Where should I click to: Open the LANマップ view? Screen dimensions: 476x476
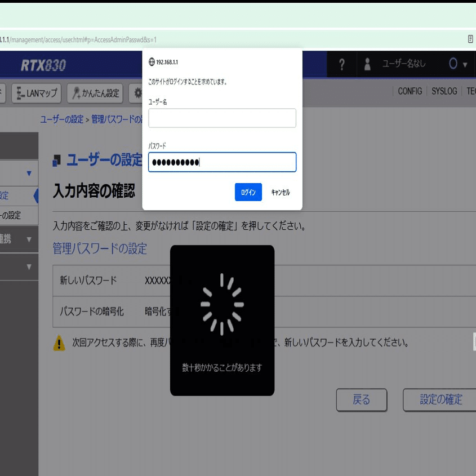pyautogui.click(x=36, y=94)
